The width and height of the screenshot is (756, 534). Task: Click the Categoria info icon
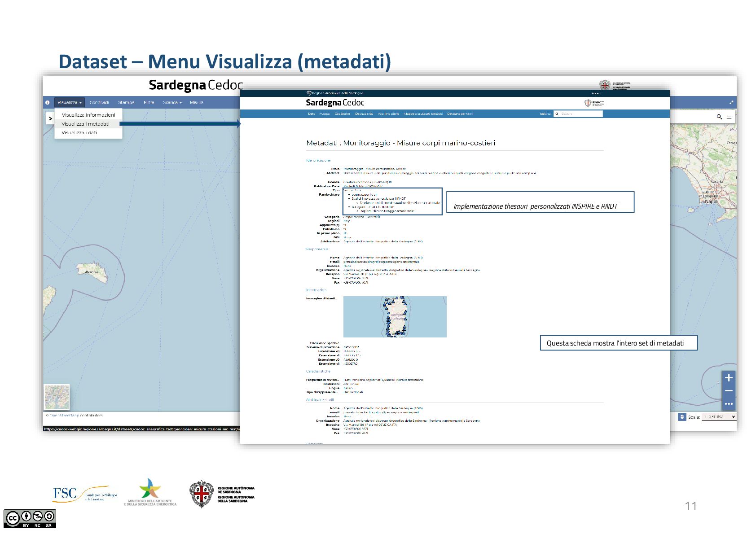click(379, 217)
